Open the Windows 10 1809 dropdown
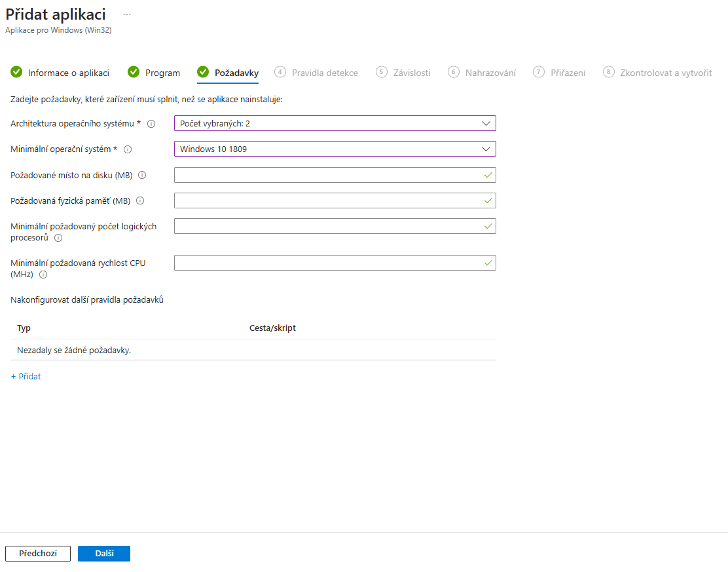Image resolution: width=728 pixels, height=572 pixels. click(x=335, y=149)
